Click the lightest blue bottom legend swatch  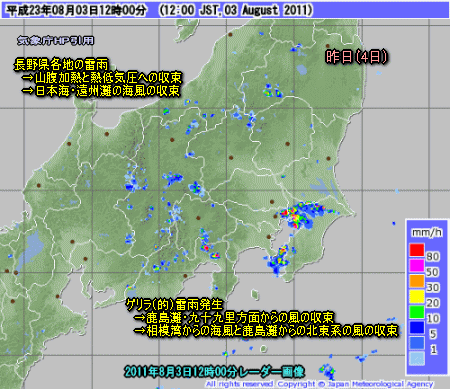417,359
